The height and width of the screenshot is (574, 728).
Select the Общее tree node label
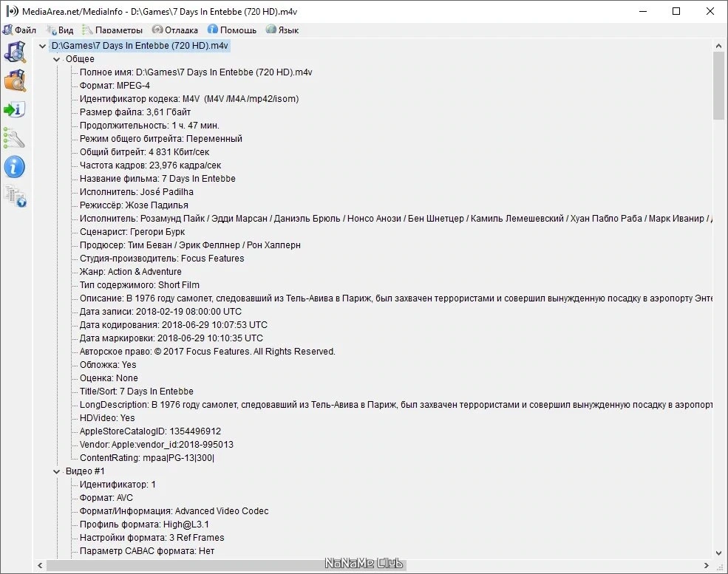(x=80, y=59)
